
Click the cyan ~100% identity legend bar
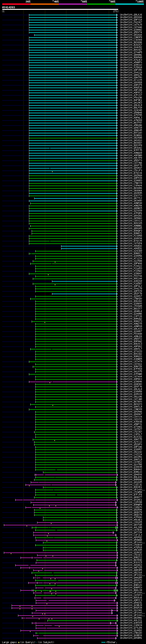(130, 4)
